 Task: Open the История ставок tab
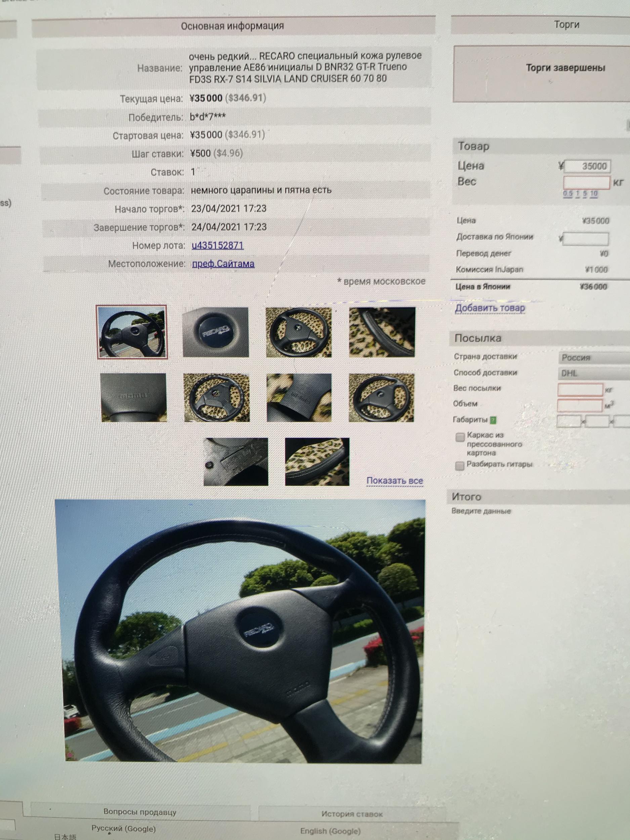click(x=352, y=814)
